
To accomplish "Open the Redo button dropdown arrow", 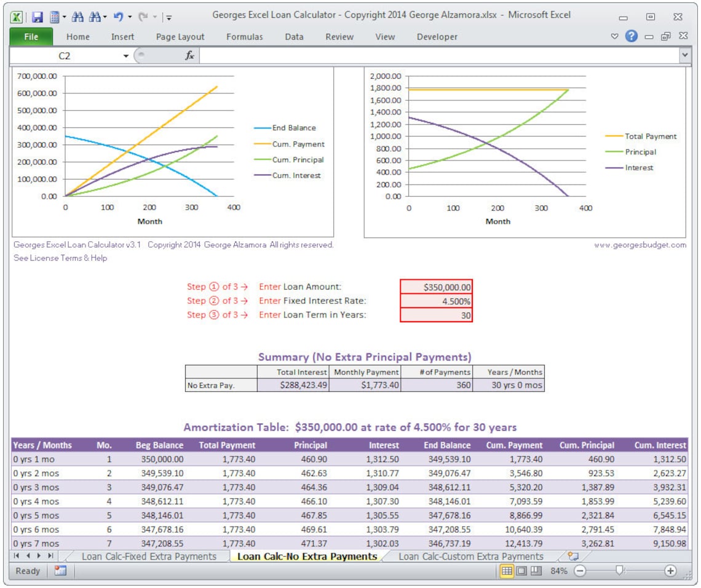I will tap(156, 17).
